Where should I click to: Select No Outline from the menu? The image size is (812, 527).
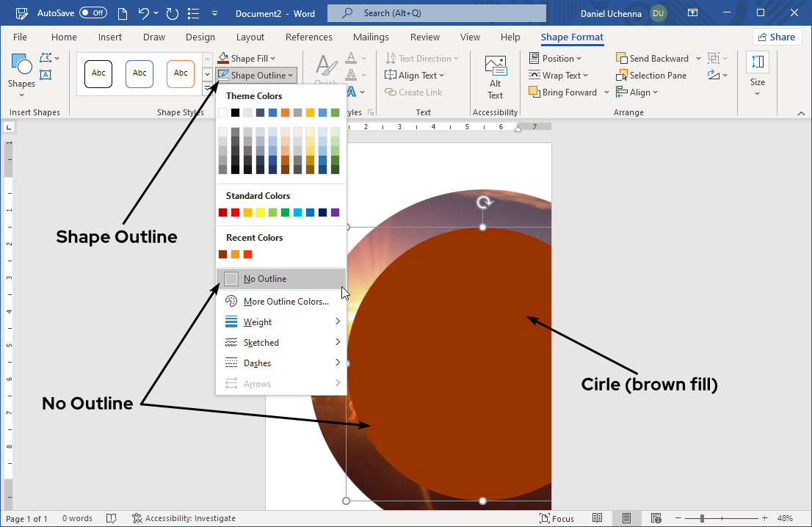click(265, 279)
